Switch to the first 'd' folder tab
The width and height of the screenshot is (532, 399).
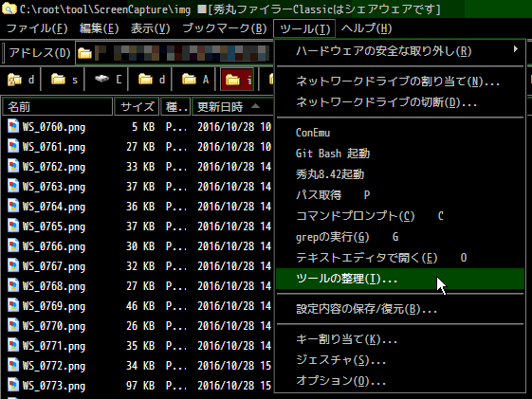click(x=21, y=80)
